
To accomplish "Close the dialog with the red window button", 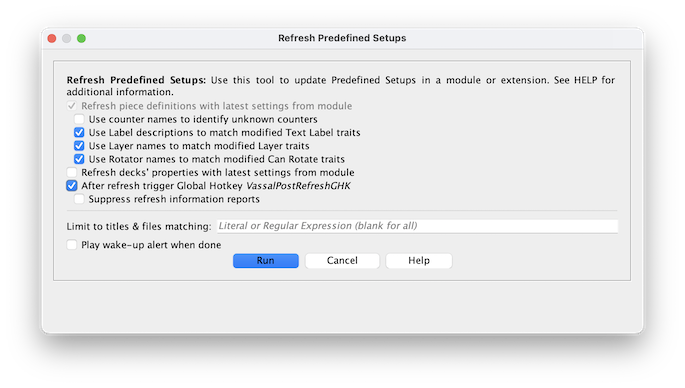I will 52,38.
